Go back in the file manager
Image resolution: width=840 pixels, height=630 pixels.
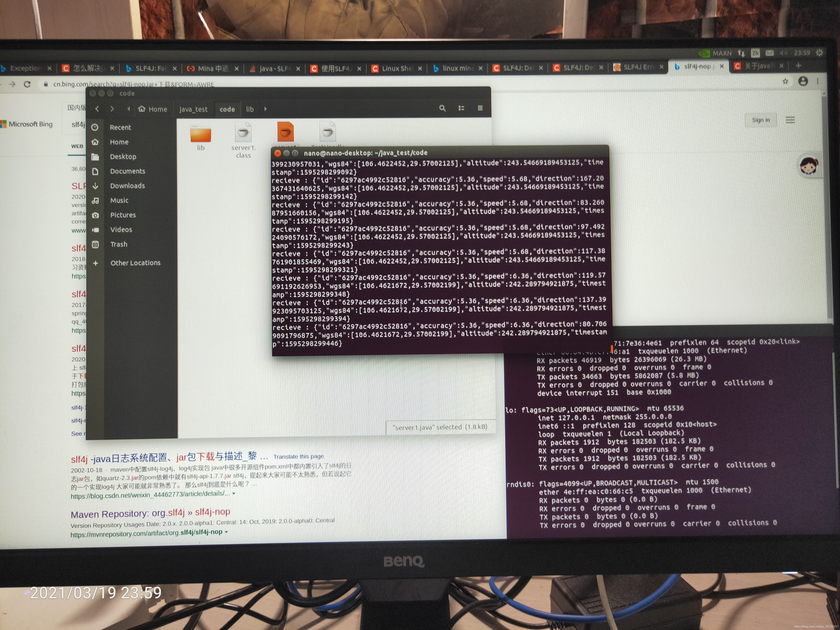pos(97,109)
